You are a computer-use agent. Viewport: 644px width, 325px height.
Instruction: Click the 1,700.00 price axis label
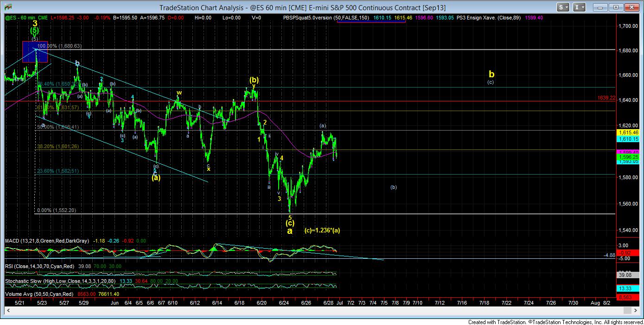tap(628, 26)
